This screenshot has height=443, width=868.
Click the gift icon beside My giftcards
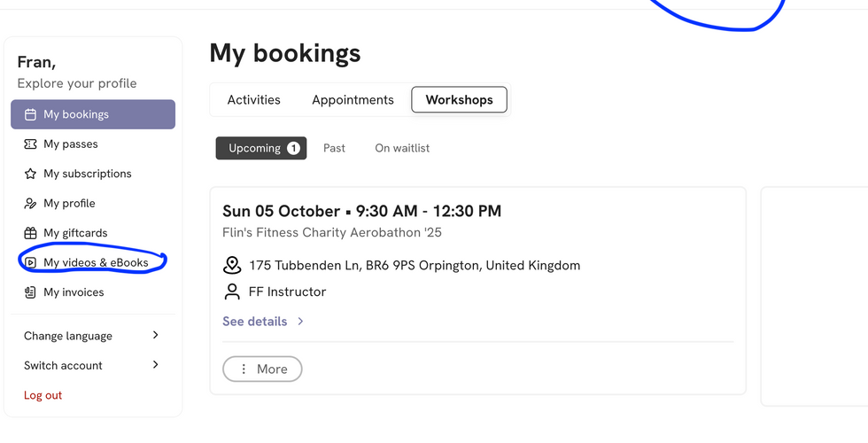(x=30, y=233)
